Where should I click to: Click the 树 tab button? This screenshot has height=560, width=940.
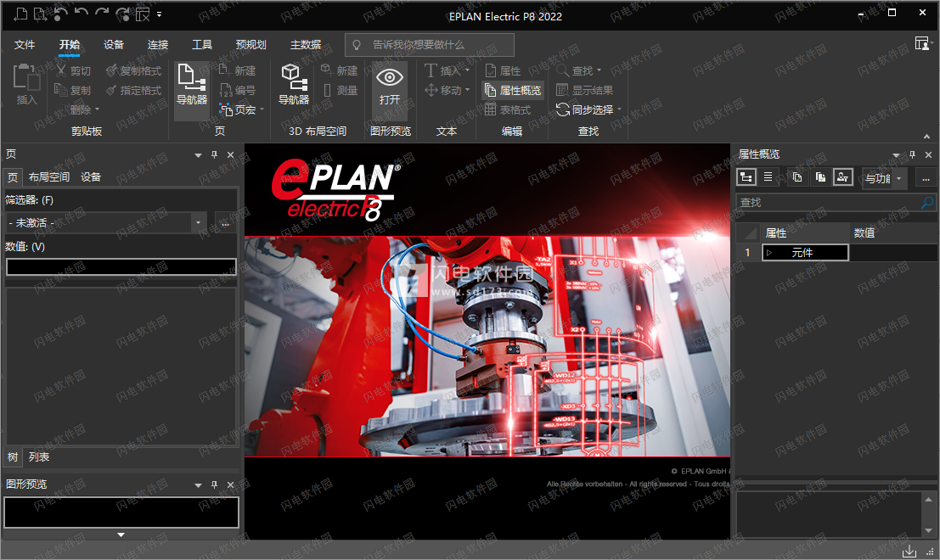(13, 457)
